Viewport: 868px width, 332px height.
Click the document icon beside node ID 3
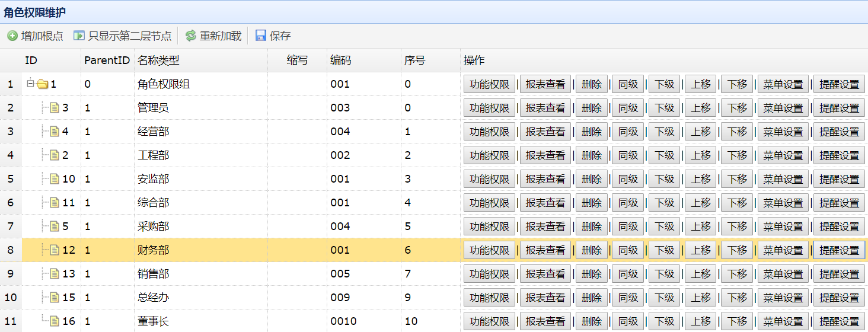55,108
